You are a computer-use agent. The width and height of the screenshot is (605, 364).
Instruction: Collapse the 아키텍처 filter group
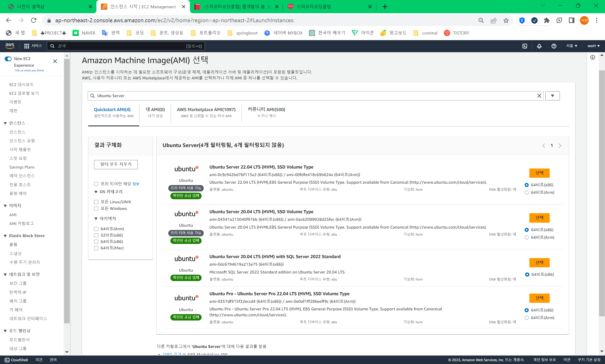[96, 219]
